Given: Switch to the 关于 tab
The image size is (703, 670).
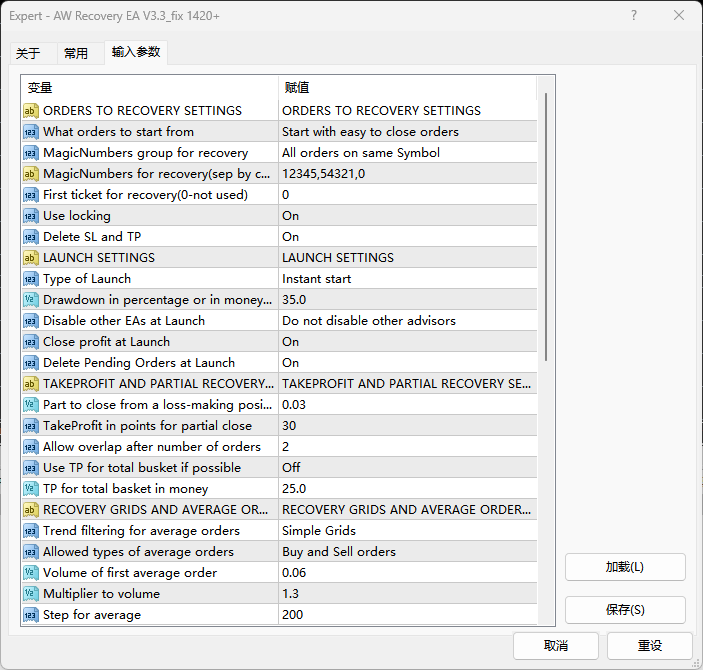Looking at the screenshot, I should click(x=33, y=54).
